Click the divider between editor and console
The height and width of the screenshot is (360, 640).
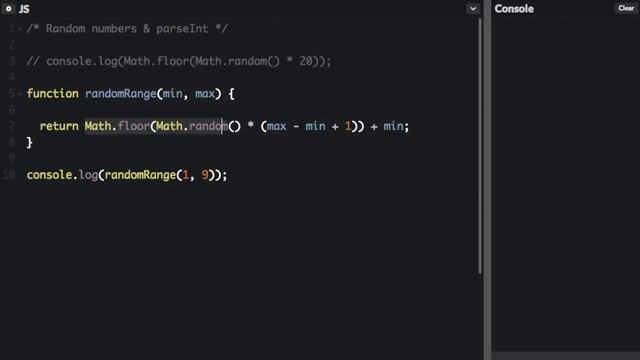487,180
